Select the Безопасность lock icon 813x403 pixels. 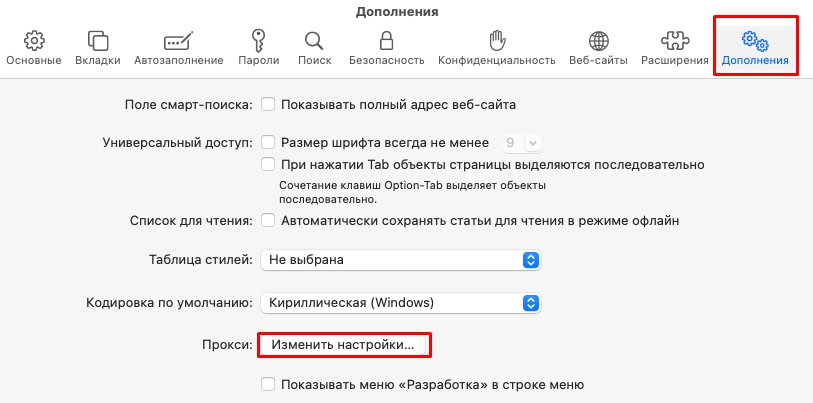(386, 41)
